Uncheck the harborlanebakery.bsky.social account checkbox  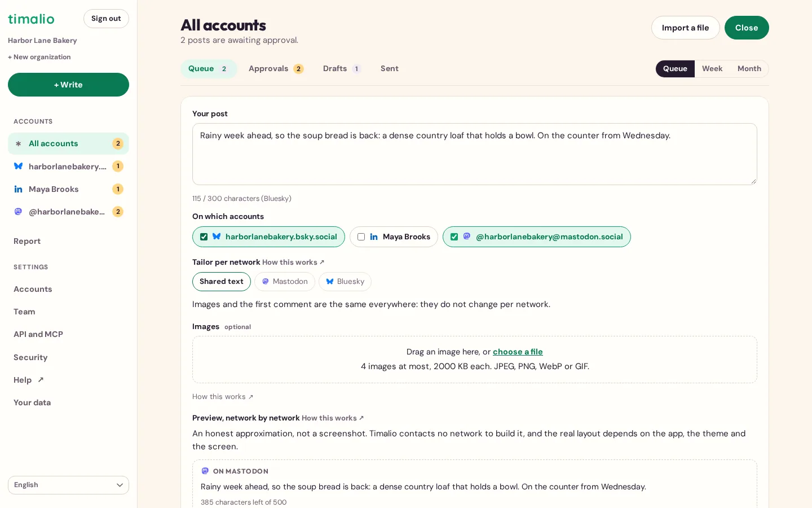point(204,237)
